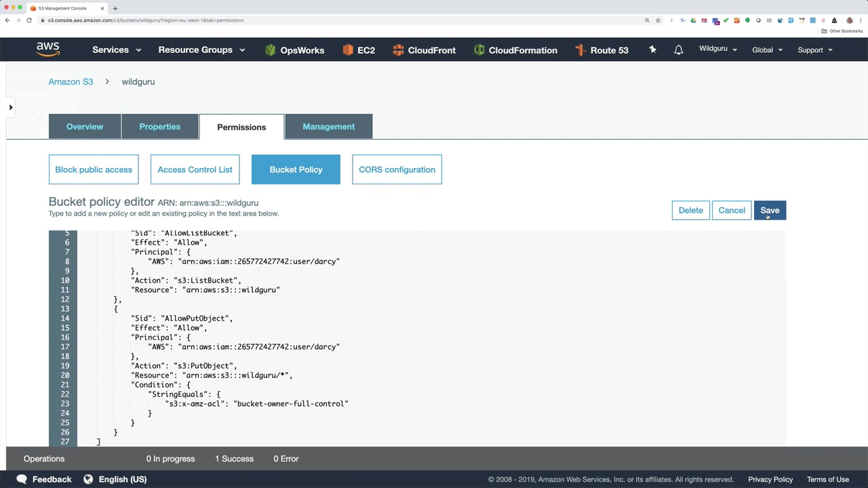Viewport: 868px width, 488px height.
Task: Click the "StringEquals" line in editor
Action: click(x=184, y=394)
